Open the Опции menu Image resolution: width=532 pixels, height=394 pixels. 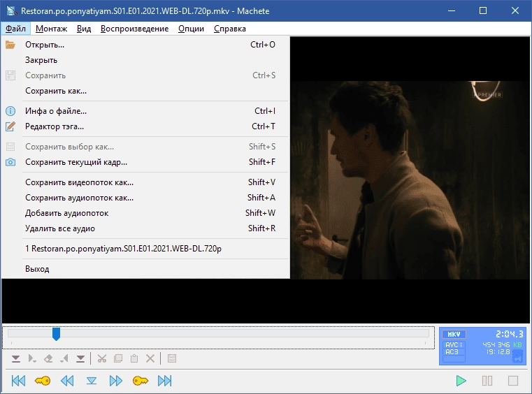191,29
